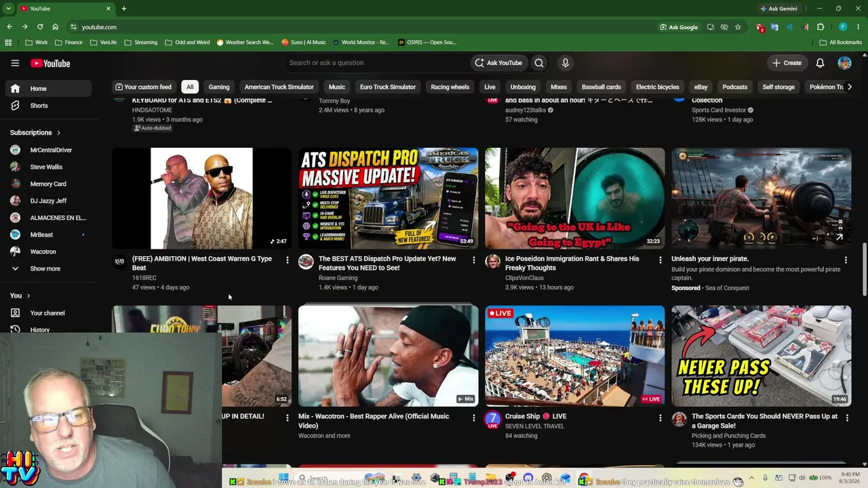868x488 pixels.
Task: Open the YouTube guide hamburger menu
Action: [x=15, y=63]
